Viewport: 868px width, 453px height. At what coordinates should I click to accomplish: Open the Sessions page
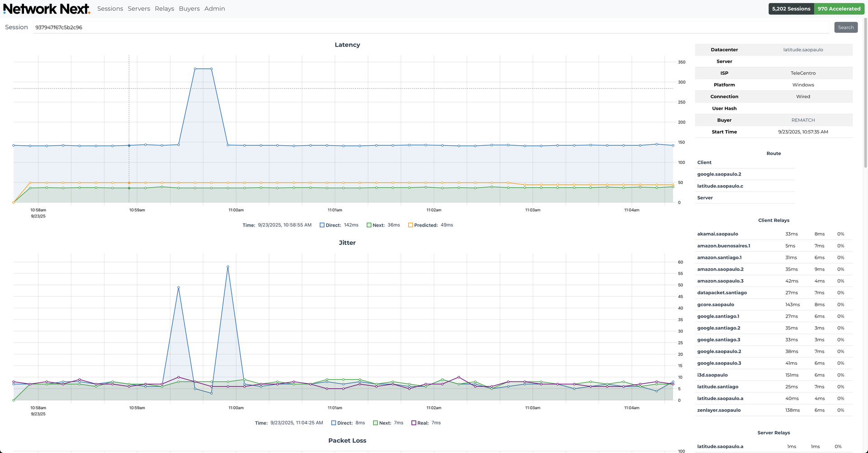(110, 9)
